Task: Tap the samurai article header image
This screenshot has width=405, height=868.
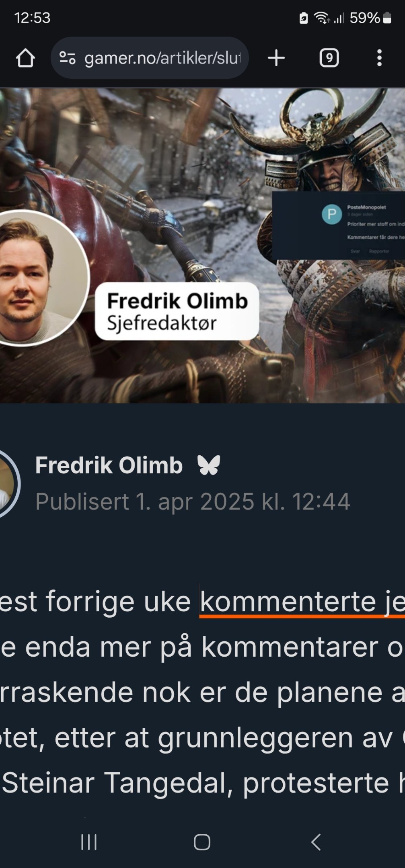Action: [202, 245]
